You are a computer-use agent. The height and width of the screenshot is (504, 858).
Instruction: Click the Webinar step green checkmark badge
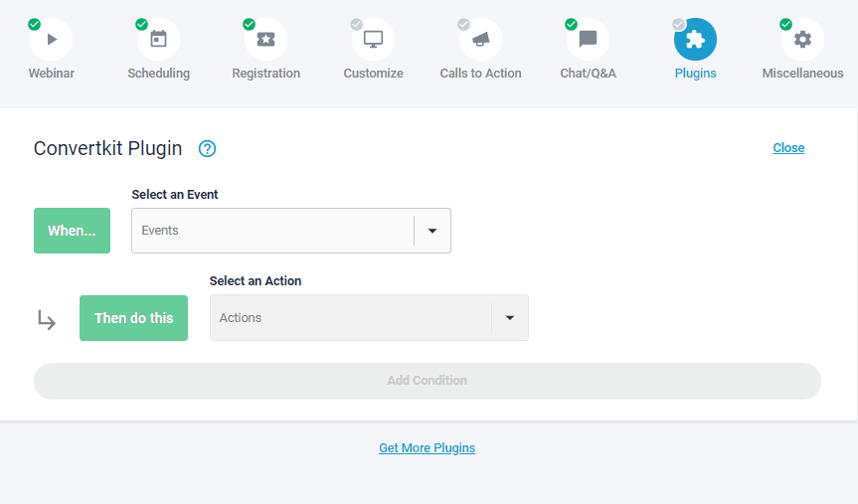35,24
